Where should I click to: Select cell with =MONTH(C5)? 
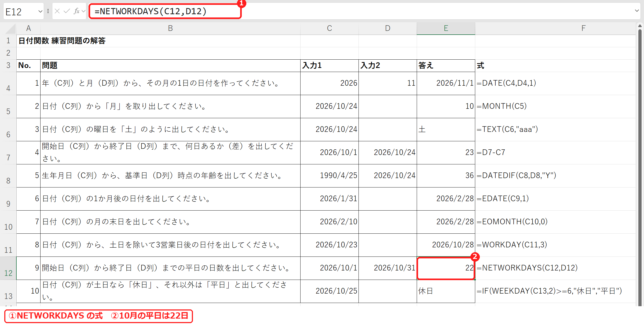click(x=555, y=106)
